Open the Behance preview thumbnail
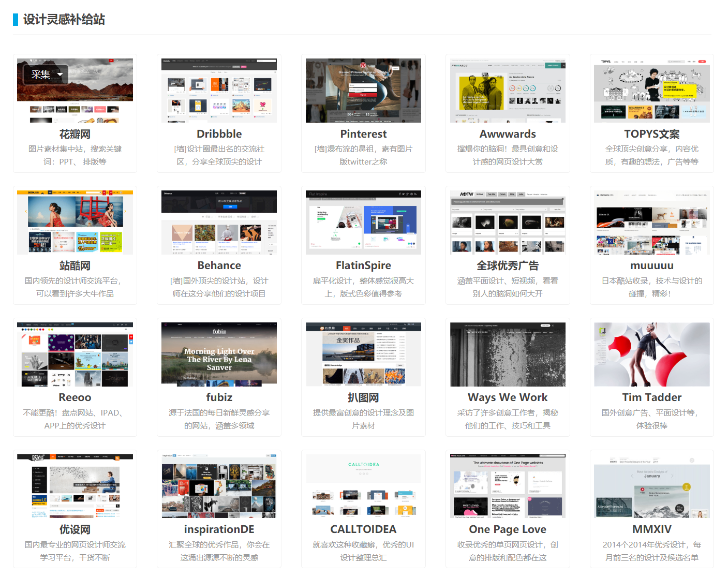Viewport: 728px width, 577px height. pyautogui.click(x=219, y=223)
